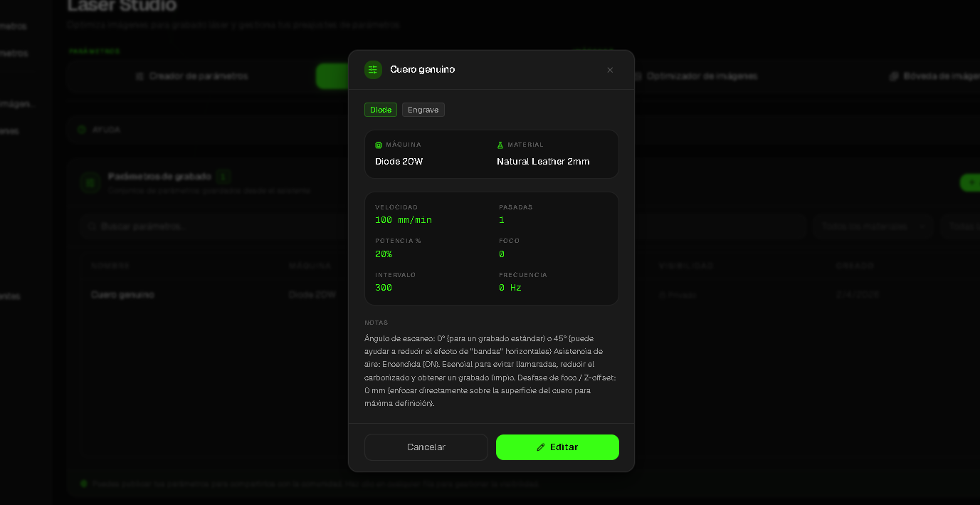Click the Bóveda de imágenes tab icon

point(894,76)
